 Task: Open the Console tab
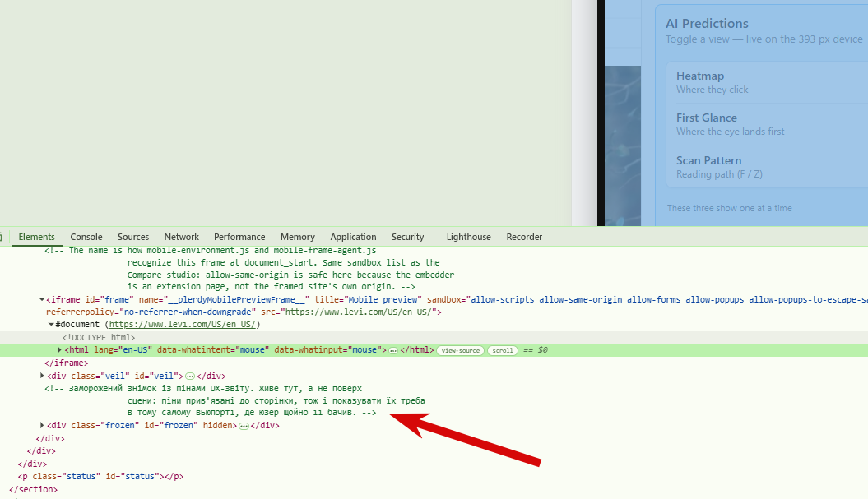pos(86,237)
